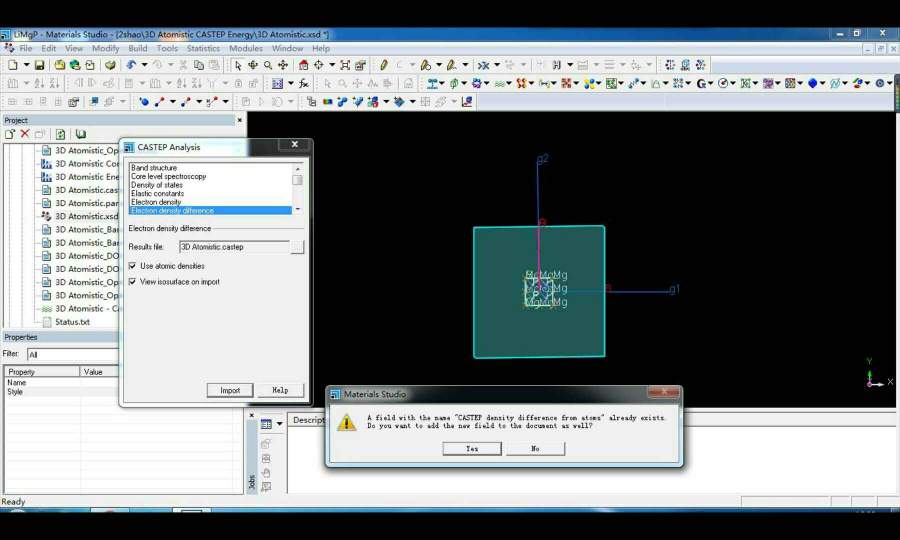Select Elastic constants in analysis list

click(x=157, y=193)
